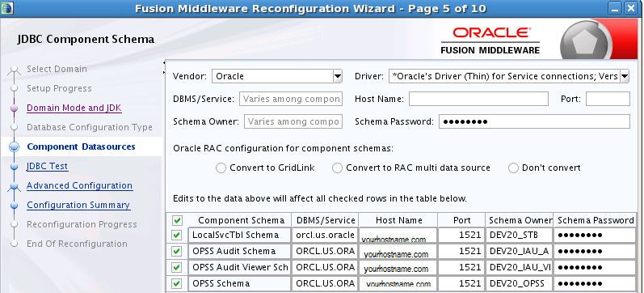Click the Port column header
Viewport: 644px width, 293px height.
click(461, 221)
